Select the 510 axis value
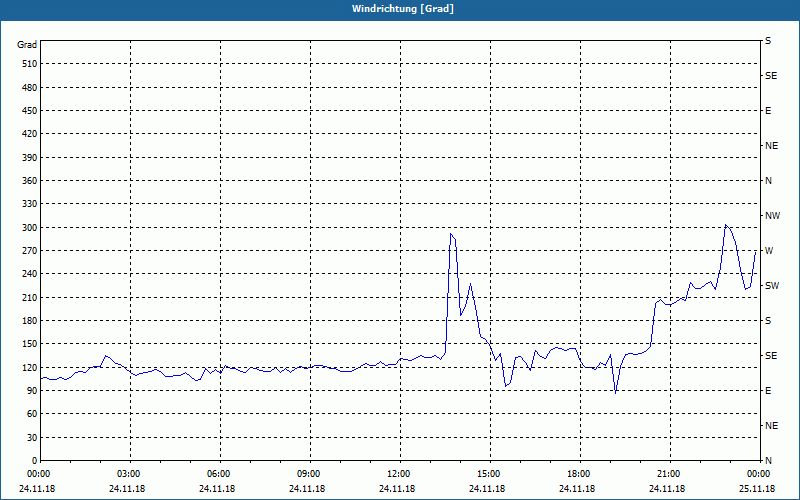The height and width of the screenshot is (500, 800). (30, 64)
